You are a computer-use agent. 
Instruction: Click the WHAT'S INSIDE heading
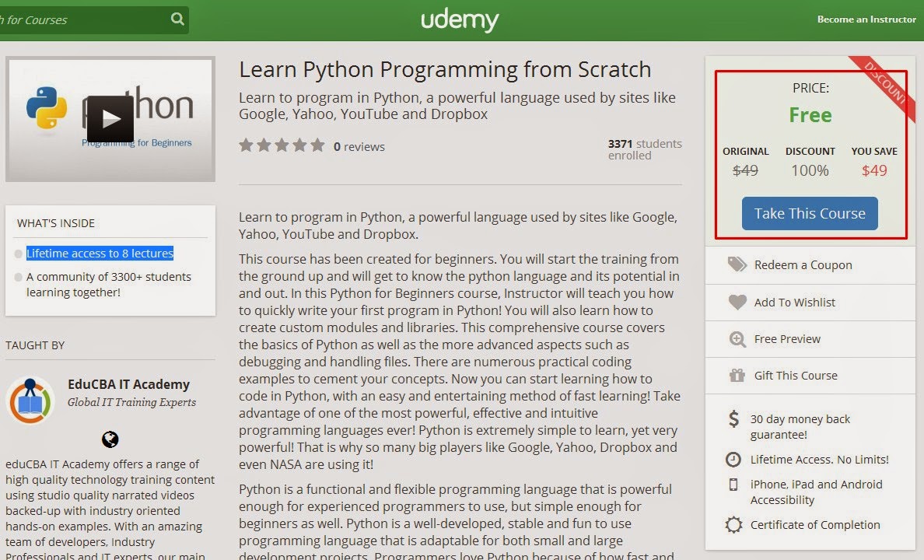pos(56,223)
